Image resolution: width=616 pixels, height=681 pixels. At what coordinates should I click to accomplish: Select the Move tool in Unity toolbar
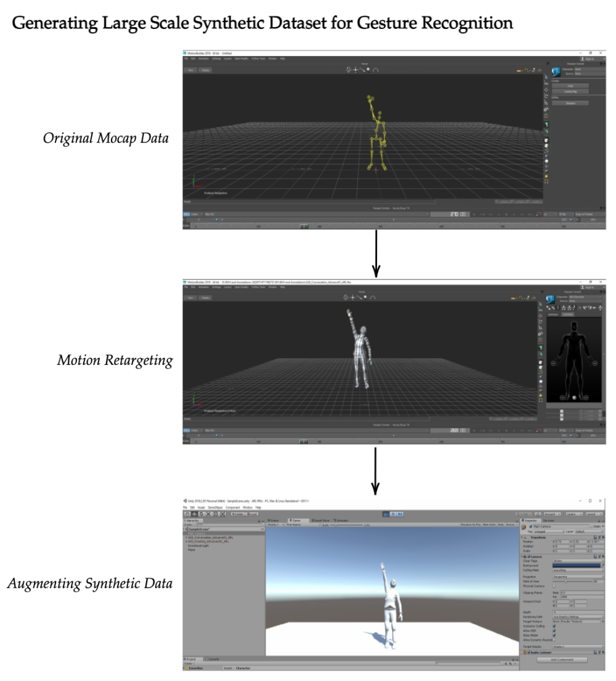tap(195, 513)
